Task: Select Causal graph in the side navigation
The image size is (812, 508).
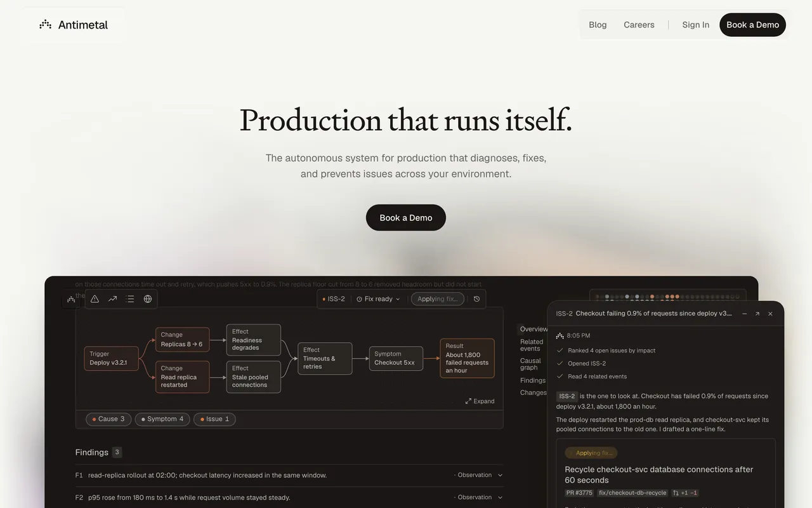Action: coord(530,364)
